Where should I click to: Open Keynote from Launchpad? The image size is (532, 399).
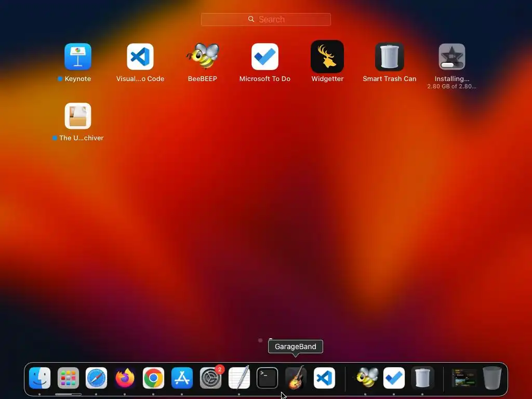pos(78,57)
